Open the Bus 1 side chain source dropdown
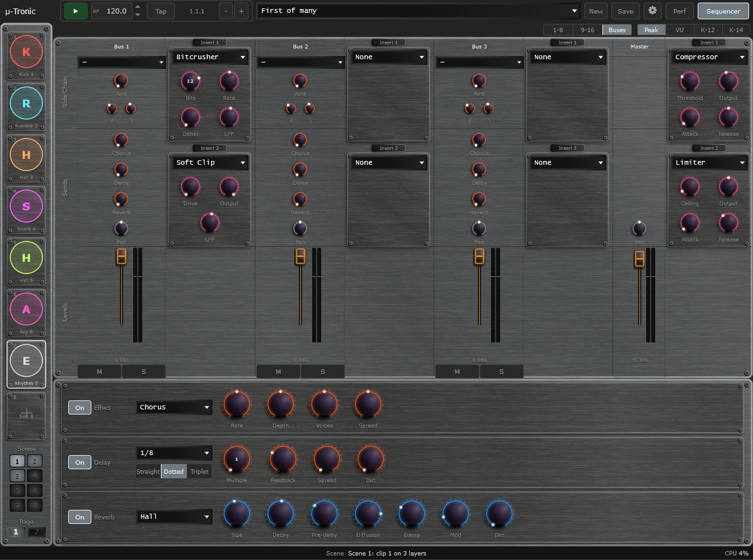The height and width of the screenshot is (560, 753). [x=122, y=62]
